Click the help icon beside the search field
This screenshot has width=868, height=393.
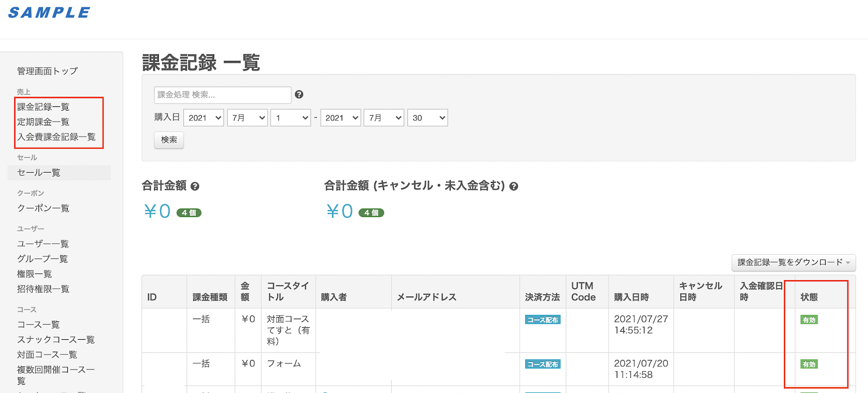[299, 94]
